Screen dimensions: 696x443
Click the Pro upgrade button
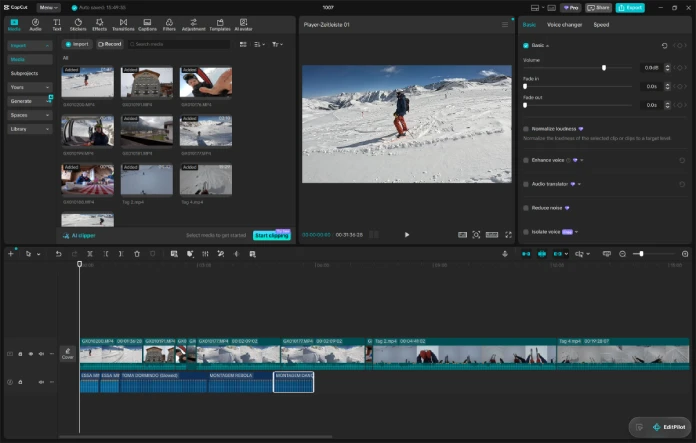(x=571, y=8)
